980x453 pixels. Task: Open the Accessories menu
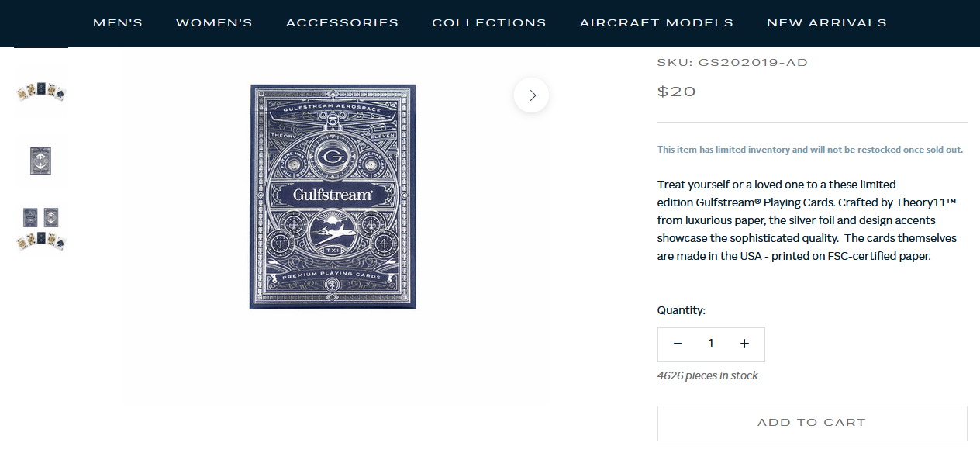[342, 22]
